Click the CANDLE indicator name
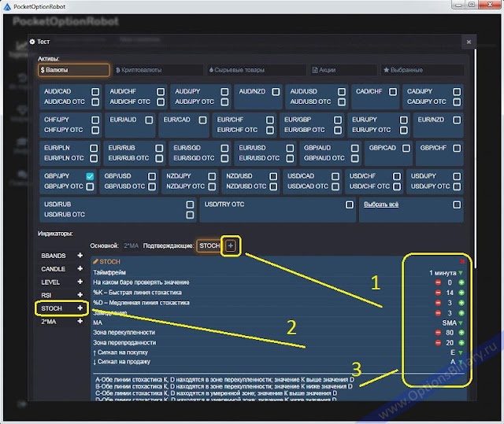Viewport: 504px width, 424px height. click(53, 269)
